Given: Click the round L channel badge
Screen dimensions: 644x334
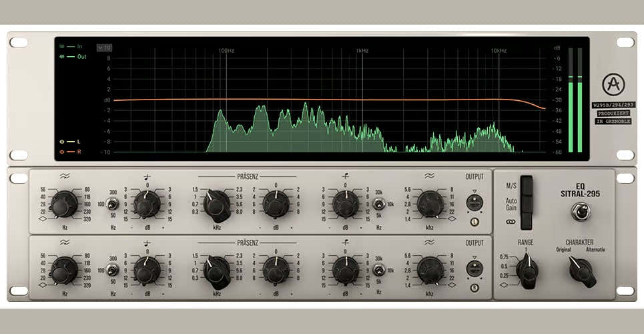Looking at the screenshot, I should (474, 222).
